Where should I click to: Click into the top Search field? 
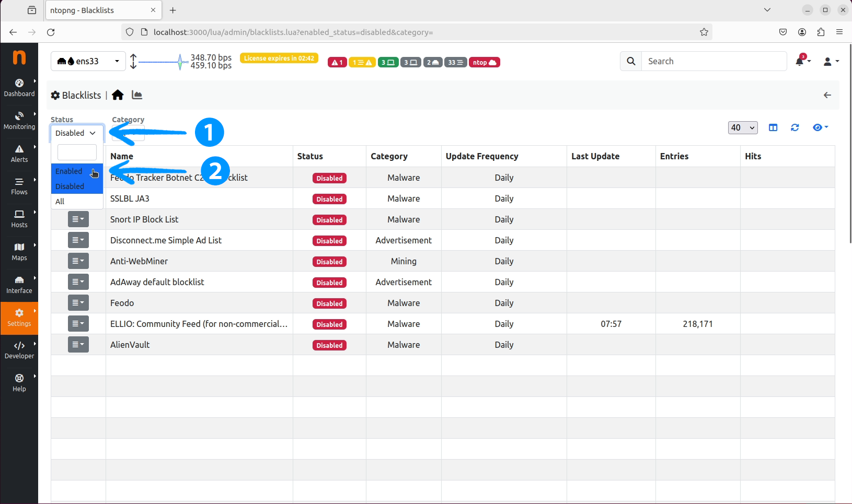click(713, 61)
